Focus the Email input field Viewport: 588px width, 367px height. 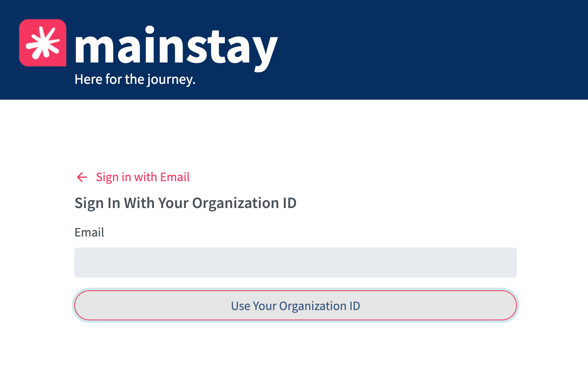tap(296, 263)
